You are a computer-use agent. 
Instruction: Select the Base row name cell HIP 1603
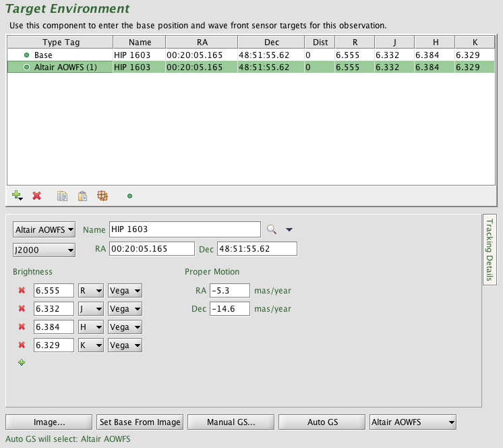139,55
